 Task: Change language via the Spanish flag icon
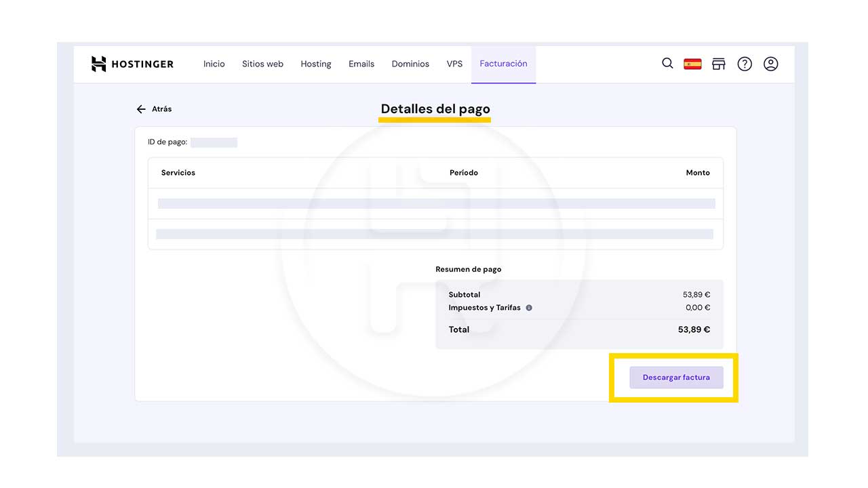click(692, 64)
